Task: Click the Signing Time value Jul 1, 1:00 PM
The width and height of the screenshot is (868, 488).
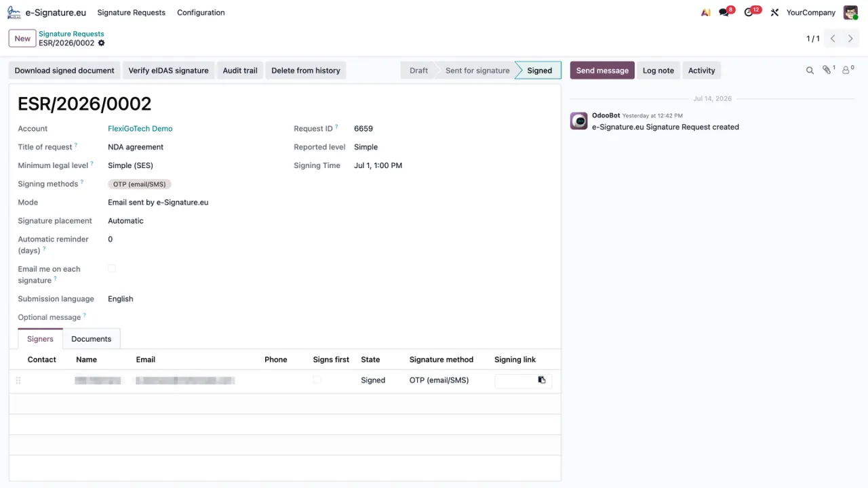Action: [x=378, y=165]
